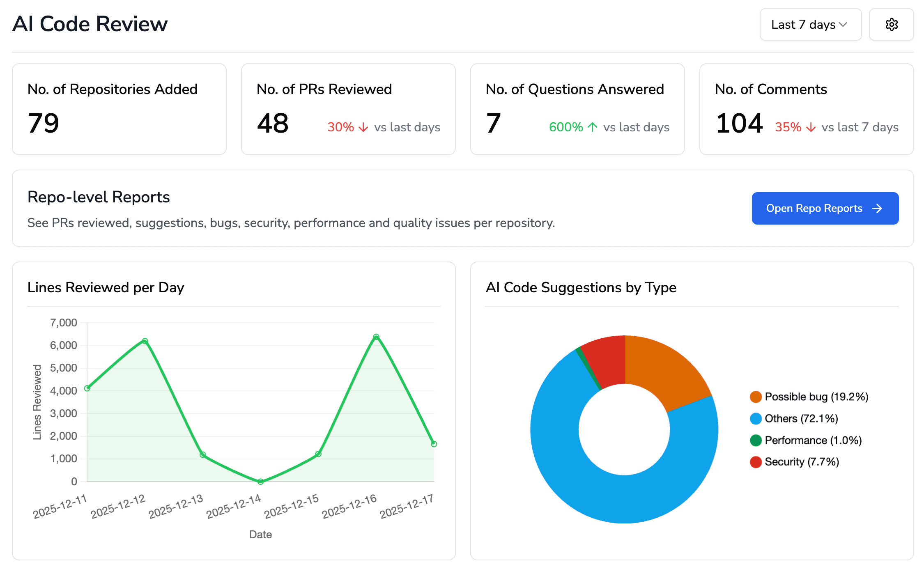
Task: Click the Security (7.7%) legend label
Action: pos(802,462)
